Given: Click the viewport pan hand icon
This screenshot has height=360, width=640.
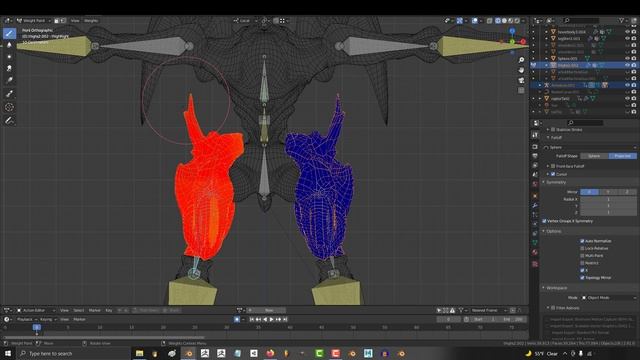Looking at the screenshot, I should (x=521, y=70).
